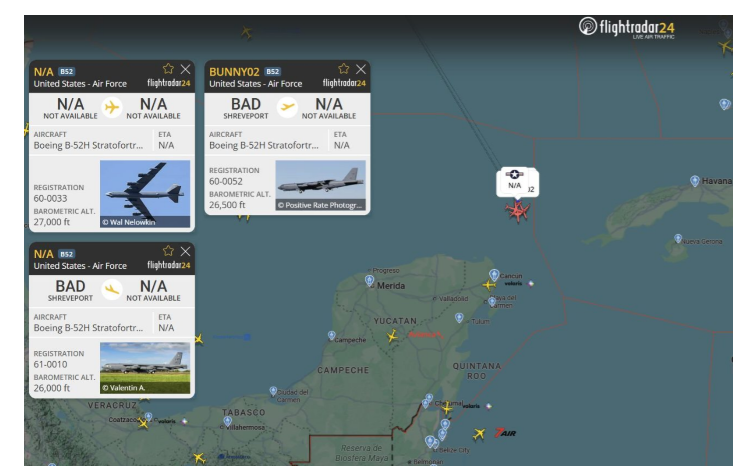The height and width of the screenshot is (467, 733).
Task: Click 27,000 ft barometric altitude value
Action: [x=51, y=222]
